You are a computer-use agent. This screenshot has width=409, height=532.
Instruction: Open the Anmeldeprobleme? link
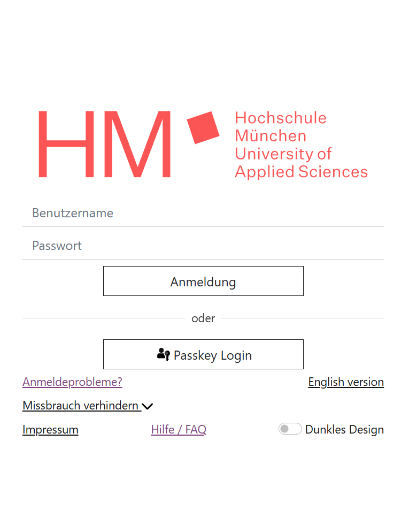click(x=72, y=382)
